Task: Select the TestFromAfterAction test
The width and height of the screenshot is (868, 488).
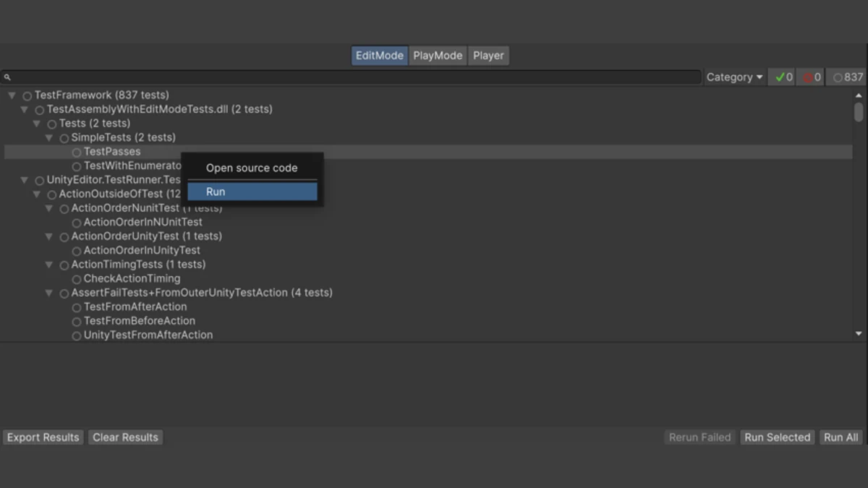Action: point(135,307)
